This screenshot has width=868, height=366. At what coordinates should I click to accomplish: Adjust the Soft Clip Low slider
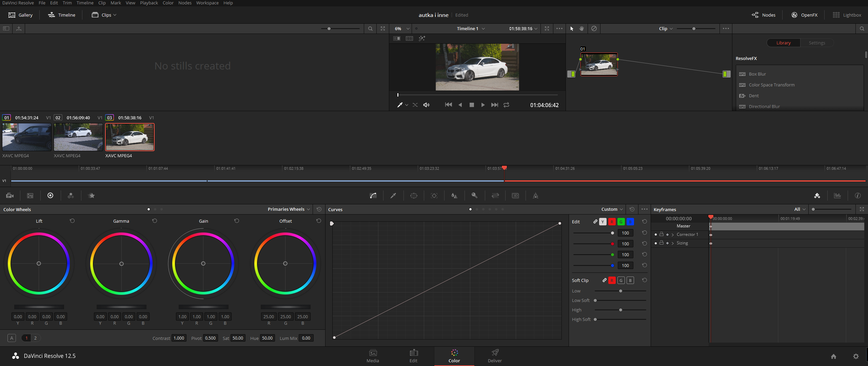pyautogui.click(x=620, y=291)
